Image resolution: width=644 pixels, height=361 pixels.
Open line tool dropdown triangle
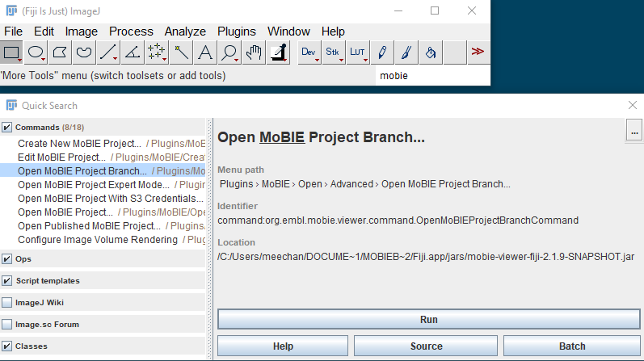pyautogui.click(x=115, y=60)
